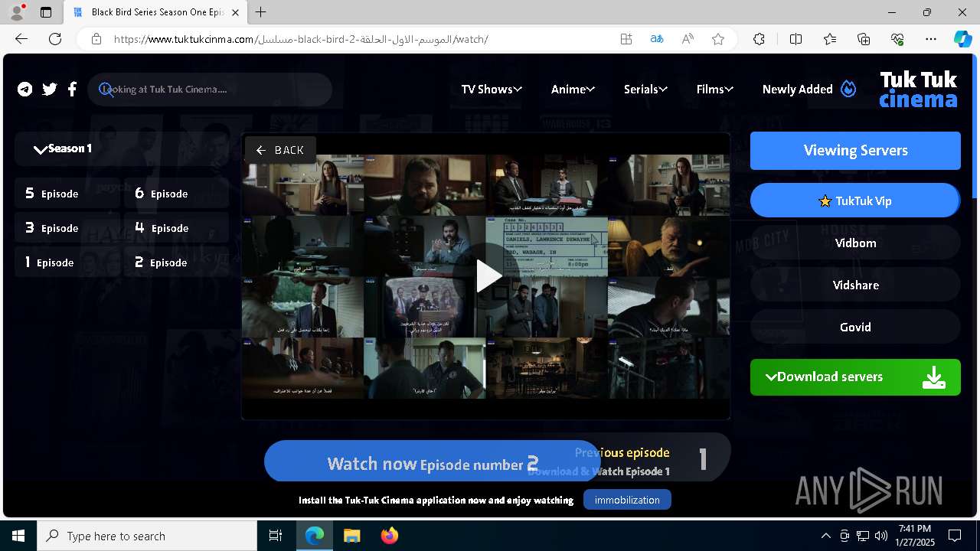Open the volume control in tray

click(881, 536)
